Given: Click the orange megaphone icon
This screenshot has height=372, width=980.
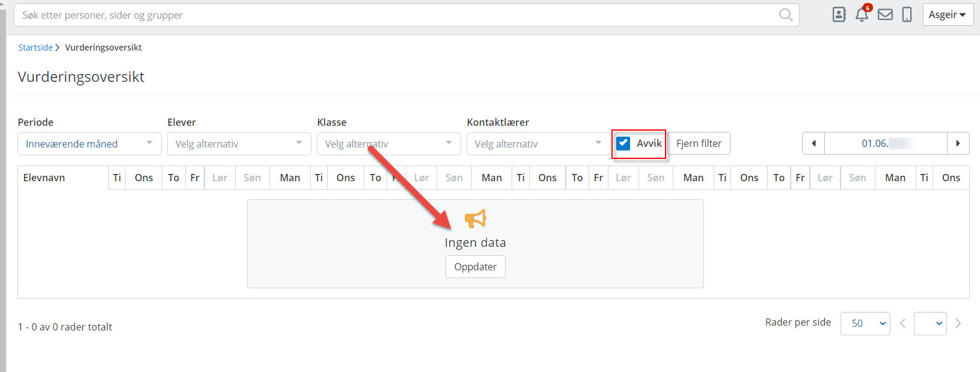Looking at the screenshot, I should 475,219.
